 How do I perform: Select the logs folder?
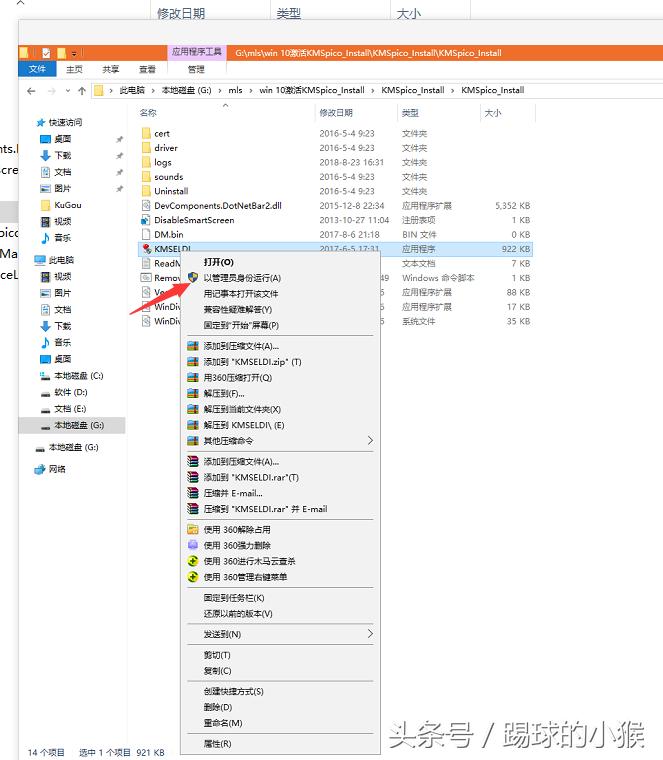pos(162,162)
